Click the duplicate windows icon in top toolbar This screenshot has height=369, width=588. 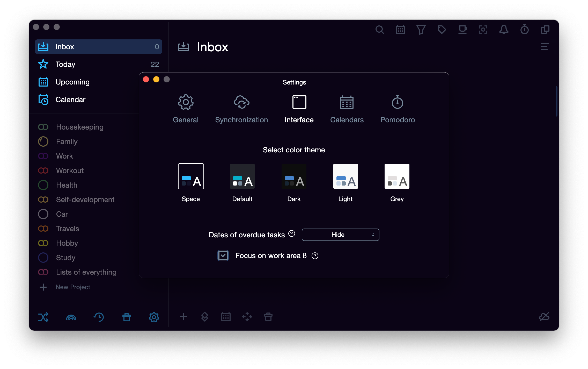click(545, 30)
